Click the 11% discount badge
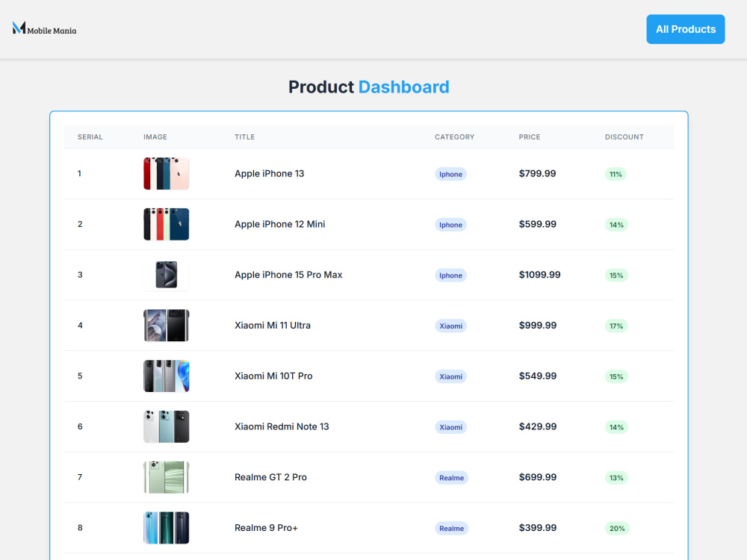The height and width of the screenshot is (560, 747). tap(616, 174)
